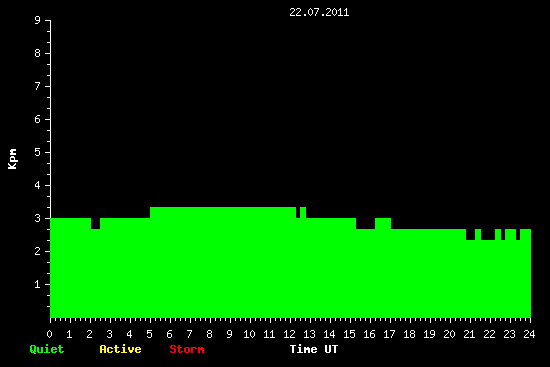
Task: Select hour 24 on time axis
Action: pyautogui.click(x=529, y=334)
